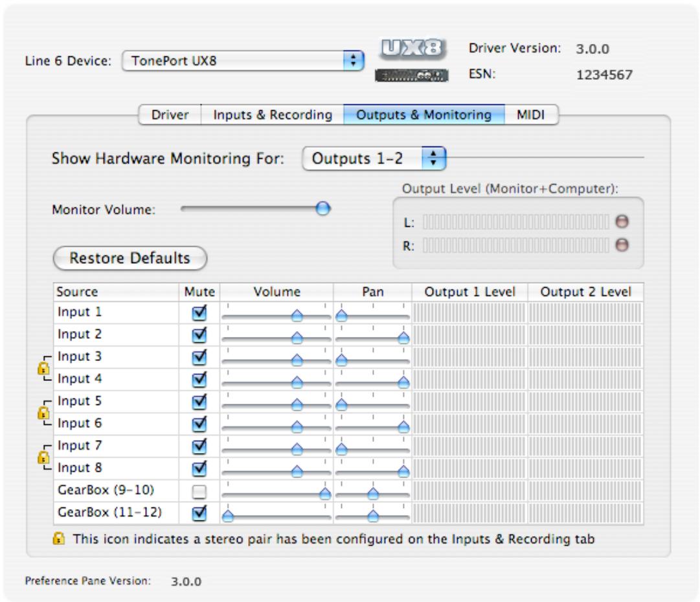Click the GearBox (11-12) pan slider handle

[373, 516]
